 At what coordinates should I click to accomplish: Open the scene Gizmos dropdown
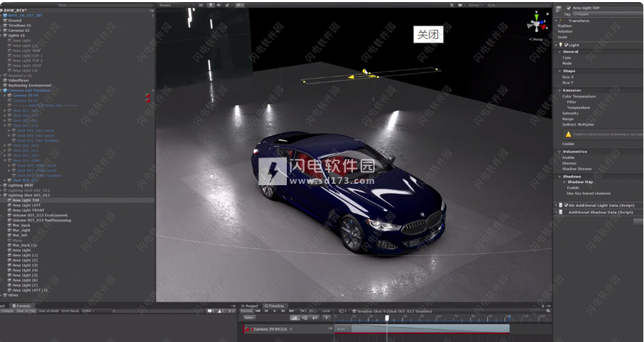tap(475, 6)
